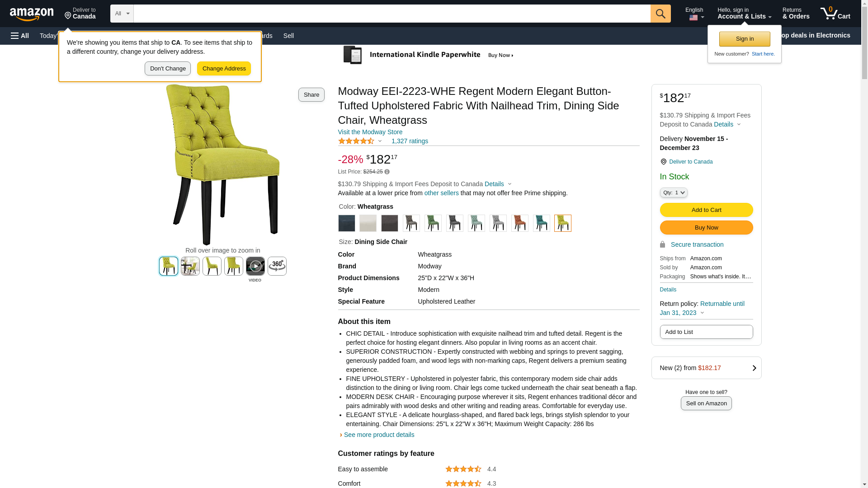Click the magnifying glass search button

pyautogui.click(x=660, y=14)
